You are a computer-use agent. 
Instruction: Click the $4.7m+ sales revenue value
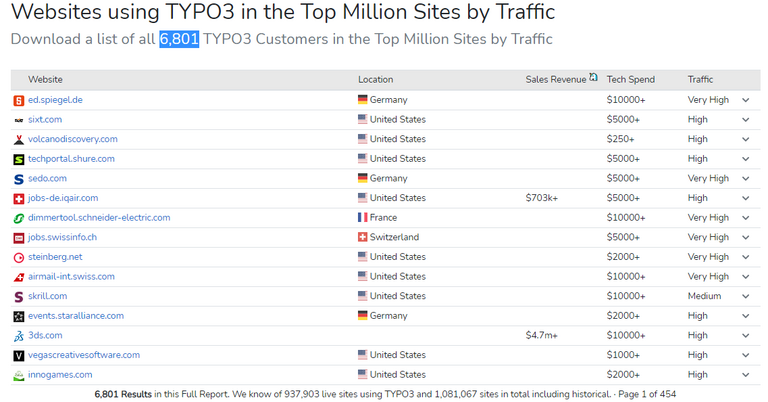pyautogui.click(x=541, y=335)
